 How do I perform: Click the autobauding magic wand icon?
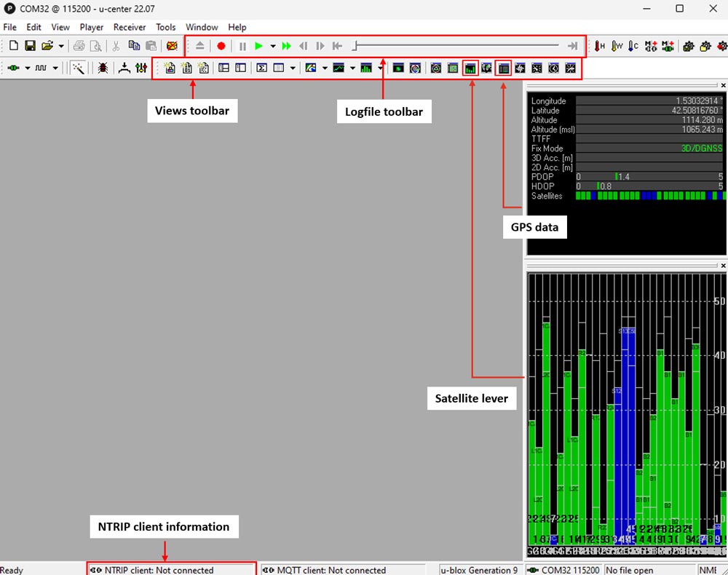point(79,68)
